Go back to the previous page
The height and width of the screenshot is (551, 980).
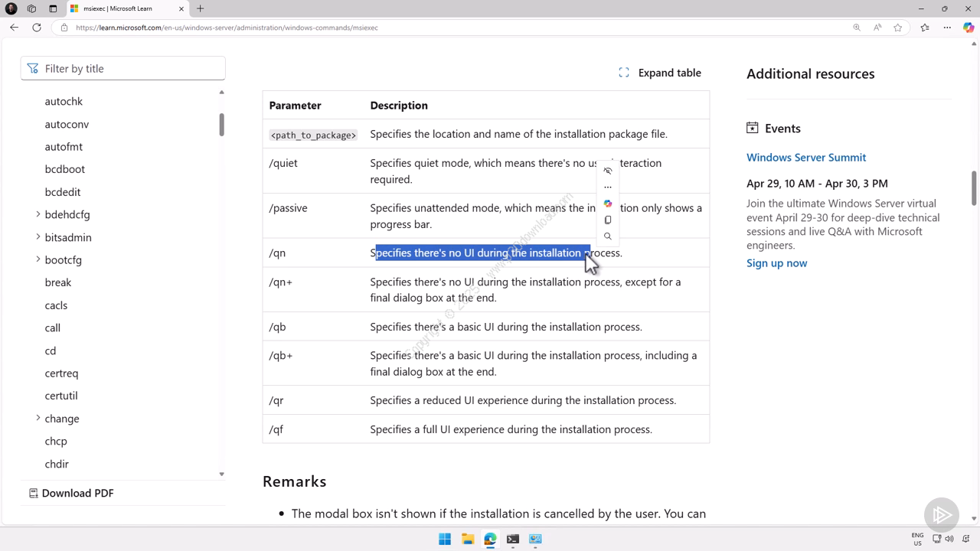point(14,28)
